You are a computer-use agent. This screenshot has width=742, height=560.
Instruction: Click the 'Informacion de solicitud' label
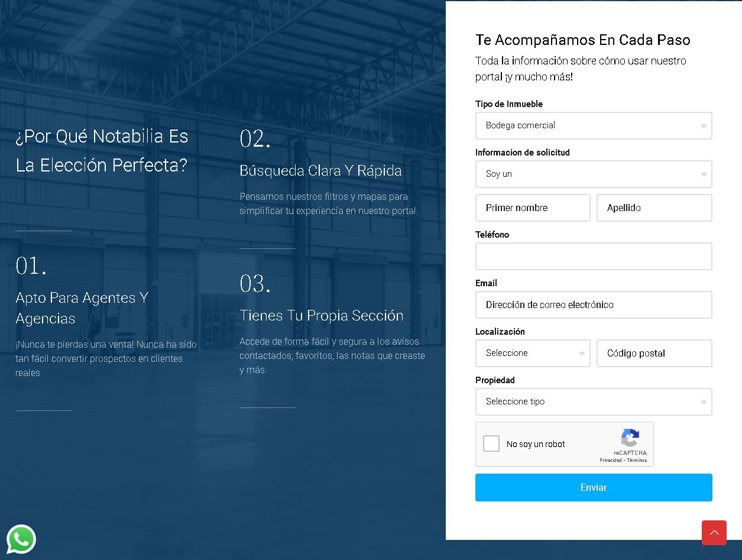(523, 153)
